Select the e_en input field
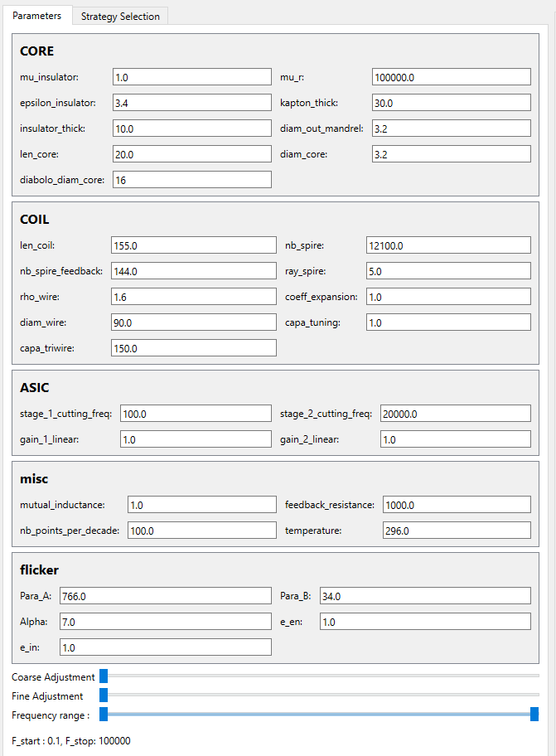 425,622
